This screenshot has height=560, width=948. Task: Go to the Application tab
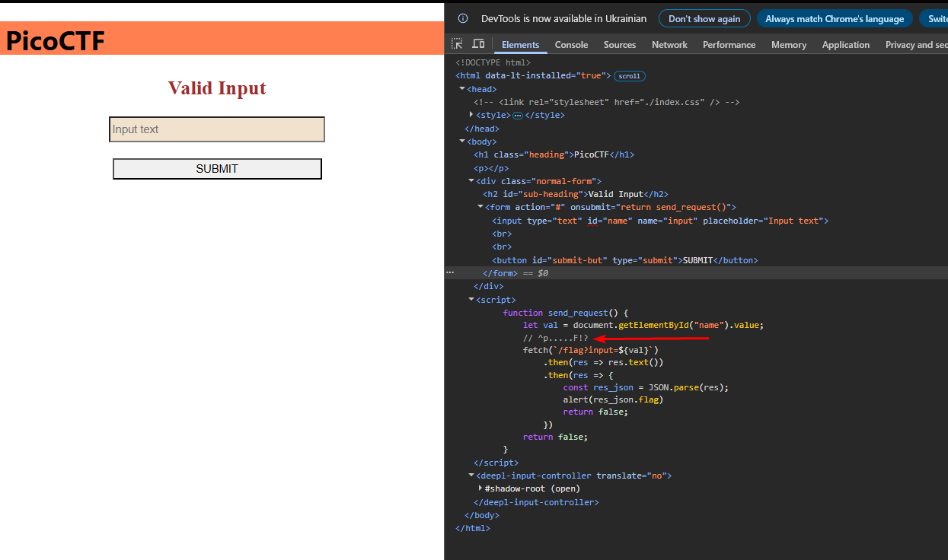pos(845,45)
